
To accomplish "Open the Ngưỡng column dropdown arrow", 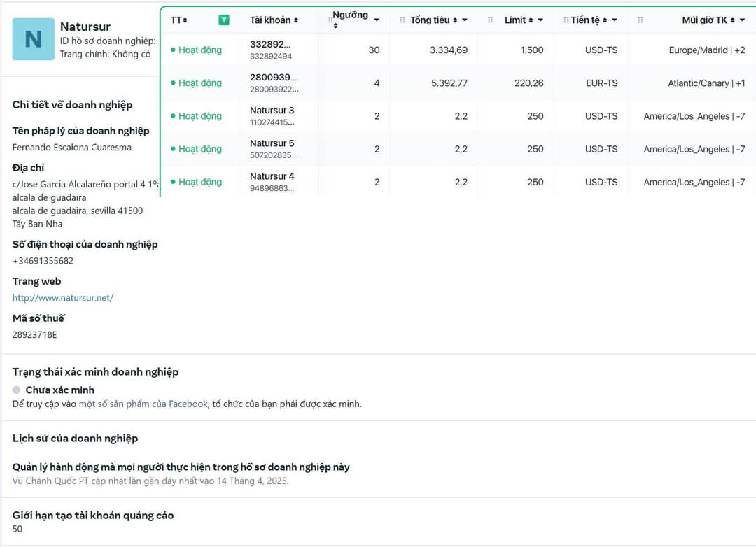I will (x=377, y=20).
